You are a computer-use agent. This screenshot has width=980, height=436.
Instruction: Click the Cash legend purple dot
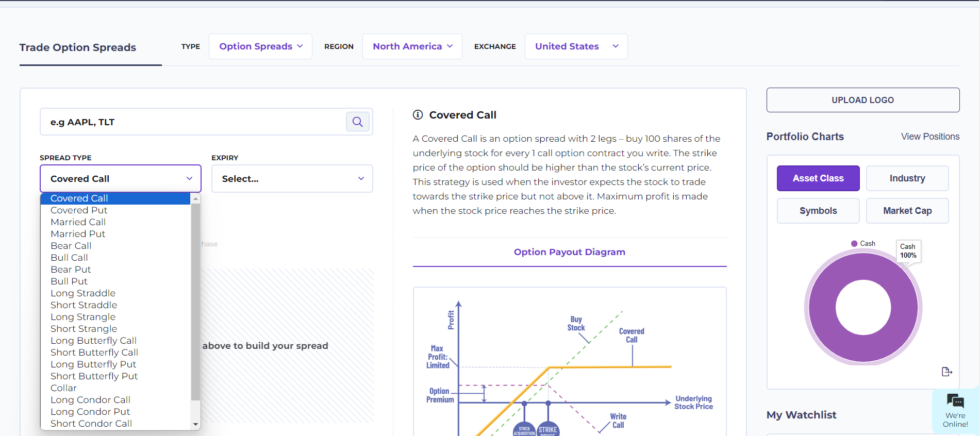coord(854,243)
